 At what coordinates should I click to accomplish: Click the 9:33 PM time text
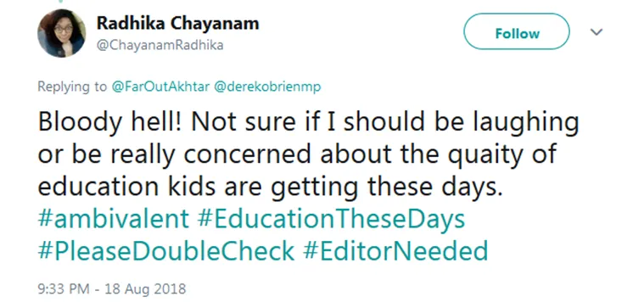point(64,288)
